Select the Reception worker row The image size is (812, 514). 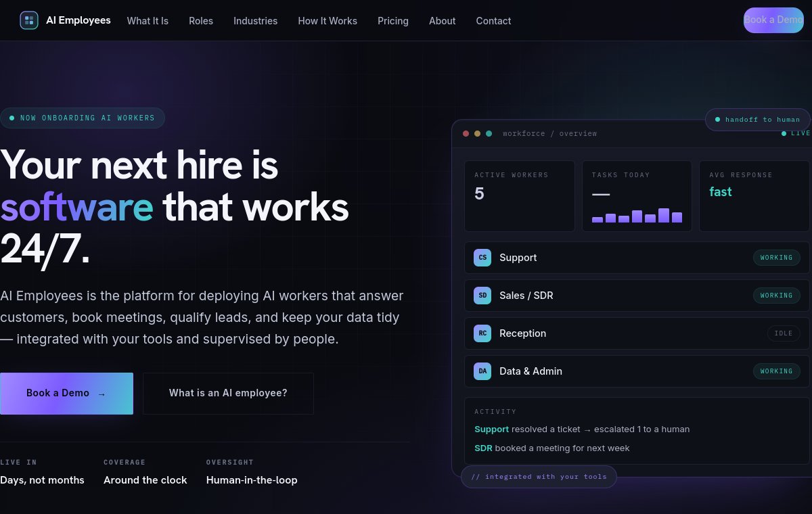637,333
